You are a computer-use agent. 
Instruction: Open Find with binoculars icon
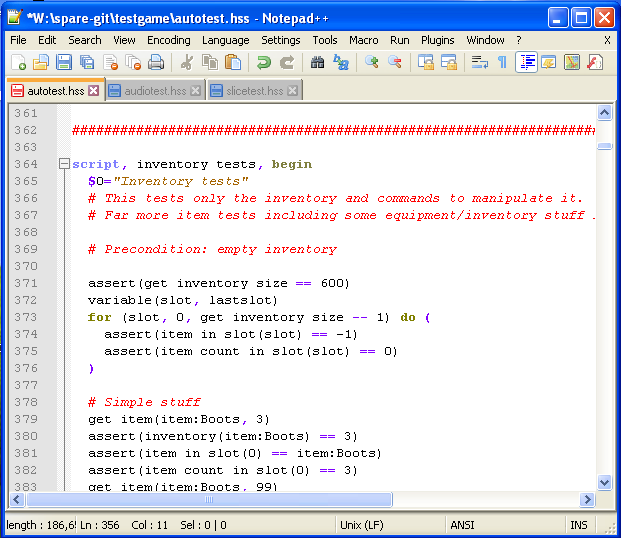(317, 63)
